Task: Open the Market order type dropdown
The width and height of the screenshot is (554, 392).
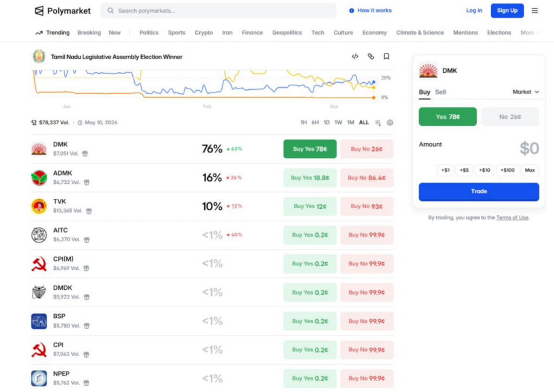Action: [x=525, y=92]
